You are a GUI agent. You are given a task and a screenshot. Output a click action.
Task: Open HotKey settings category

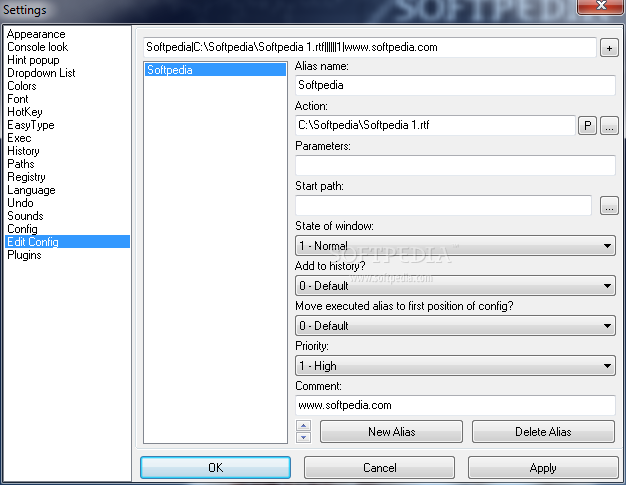click(x=67, y=112)
